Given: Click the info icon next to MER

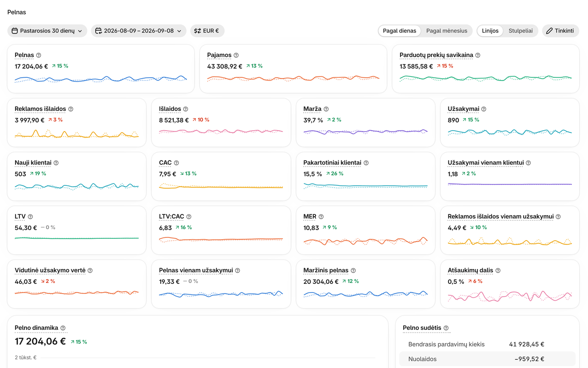Looking at the screenshot, I should click(x=321, y=217).
